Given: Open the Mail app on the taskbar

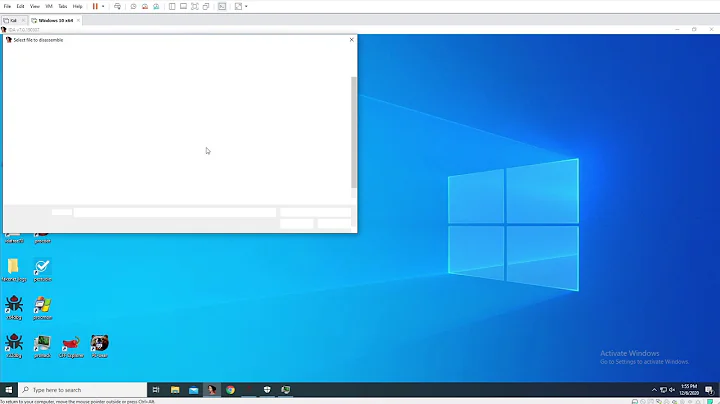Looking at the screenshot, I should click(x=193, y=390).
